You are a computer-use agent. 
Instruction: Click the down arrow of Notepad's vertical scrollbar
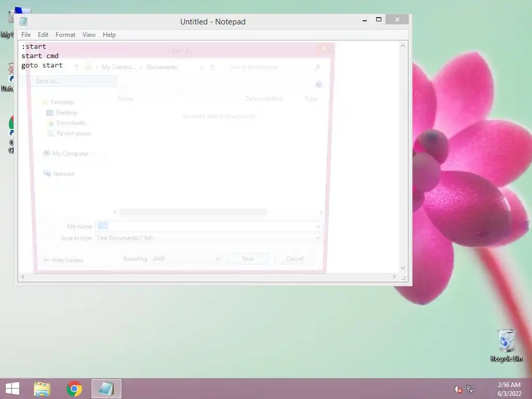coord(403,268)
